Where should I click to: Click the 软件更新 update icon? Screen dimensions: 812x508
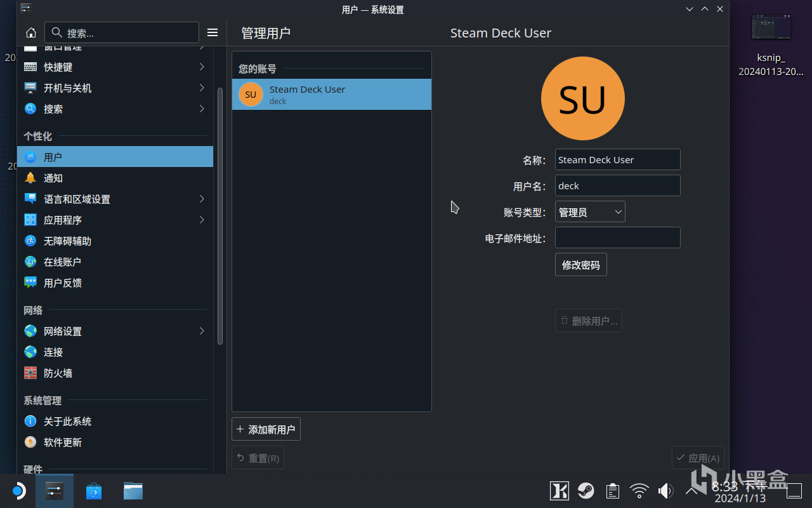[x=30, y=442]
